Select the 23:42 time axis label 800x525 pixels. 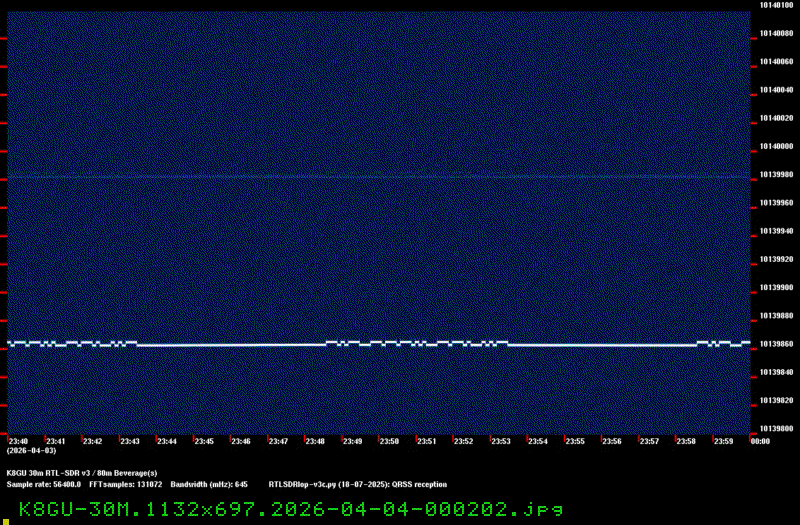coord(92,441)
